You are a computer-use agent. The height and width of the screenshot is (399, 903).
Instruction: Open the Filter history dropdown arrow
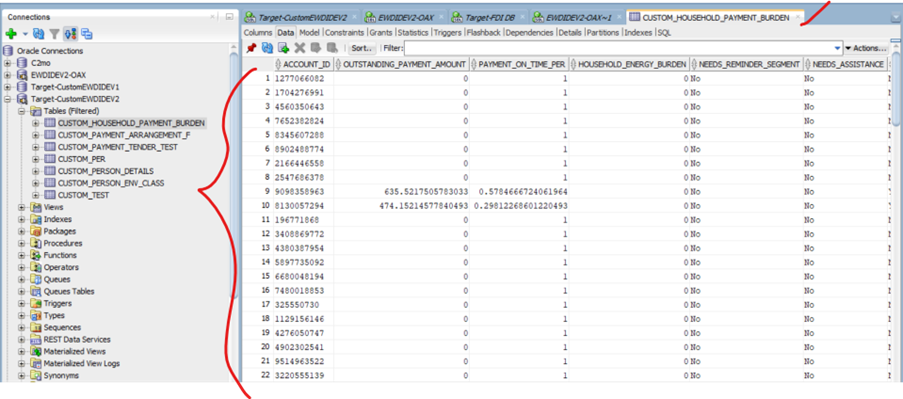837,48
